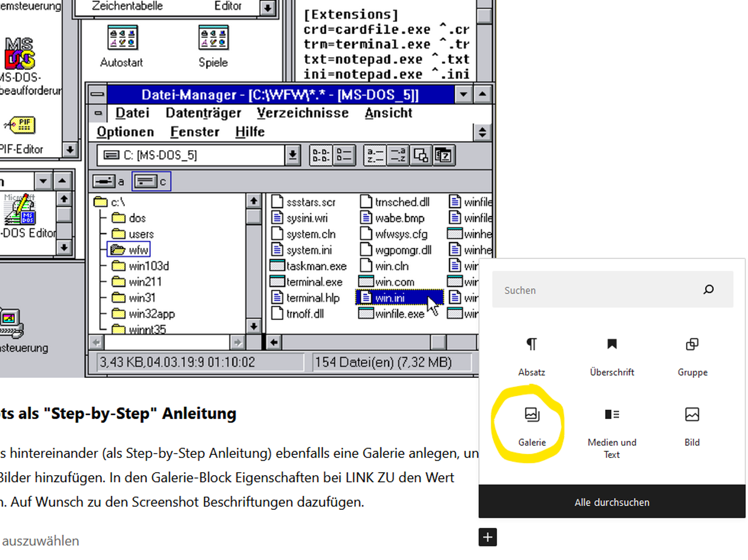Click the sort by name a-z toolbar icon
Screen dimensions: 748x560
click(375, 155)
